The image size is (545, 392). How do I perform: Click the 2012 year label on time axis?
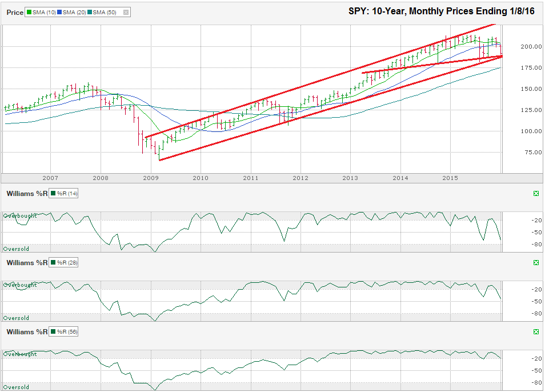click(x=300, y=178)
